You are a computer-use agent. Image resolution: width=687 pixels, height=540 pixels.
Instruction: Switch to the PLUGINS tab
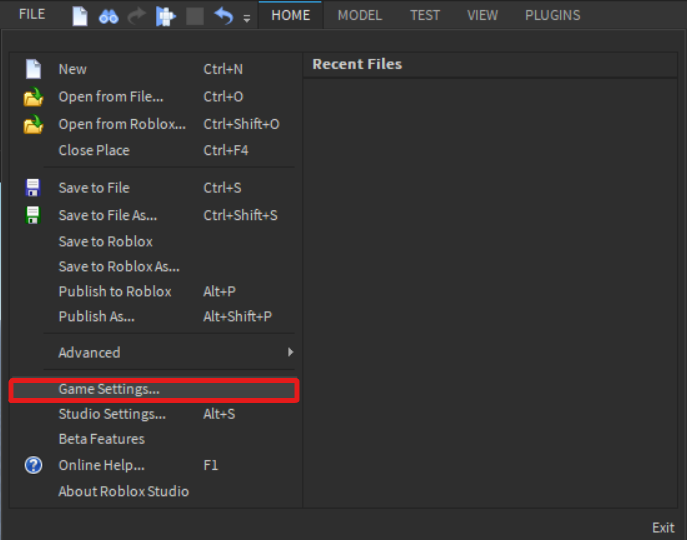(x=552, y=15)
